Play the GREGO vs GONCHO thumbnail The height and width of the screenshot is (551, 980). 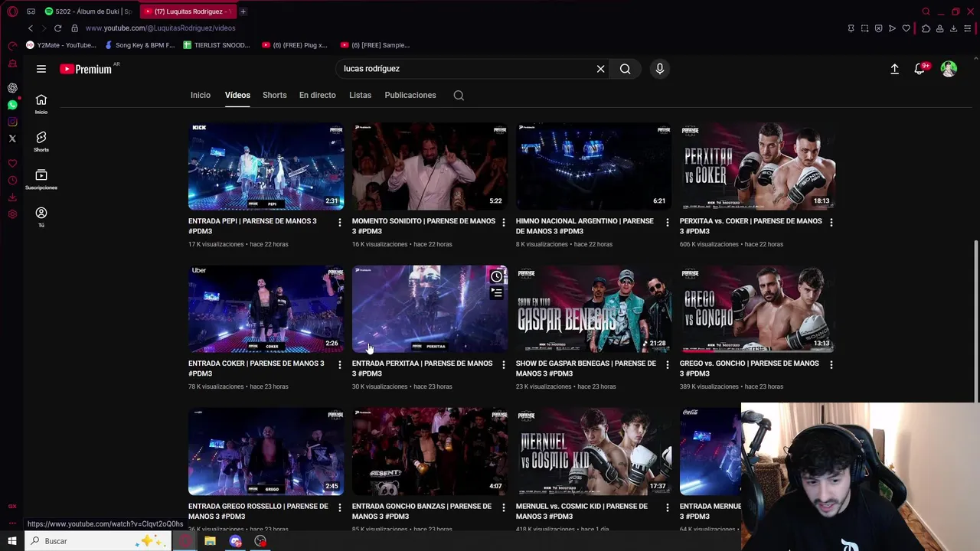(757, 309)
